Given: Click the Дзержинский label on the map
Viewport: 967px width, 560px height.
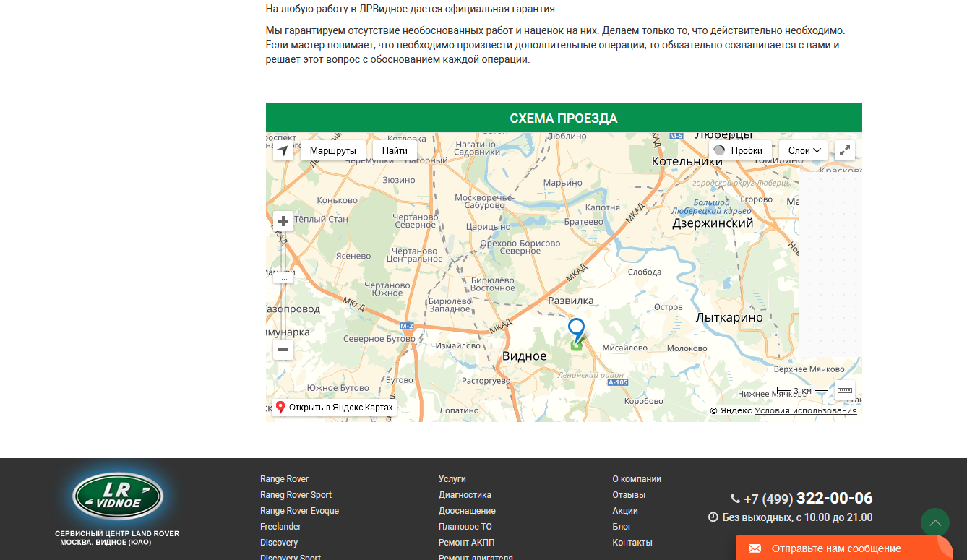Looking at the screenshot, I should pyautogui.click(x=713, y=223).
